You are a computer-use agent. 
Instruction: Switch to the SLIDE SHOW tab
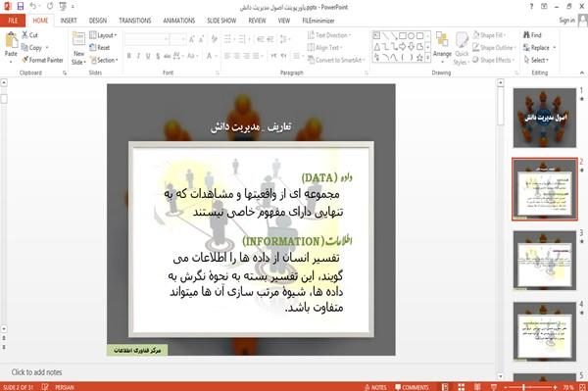click(x=221, y=21)
